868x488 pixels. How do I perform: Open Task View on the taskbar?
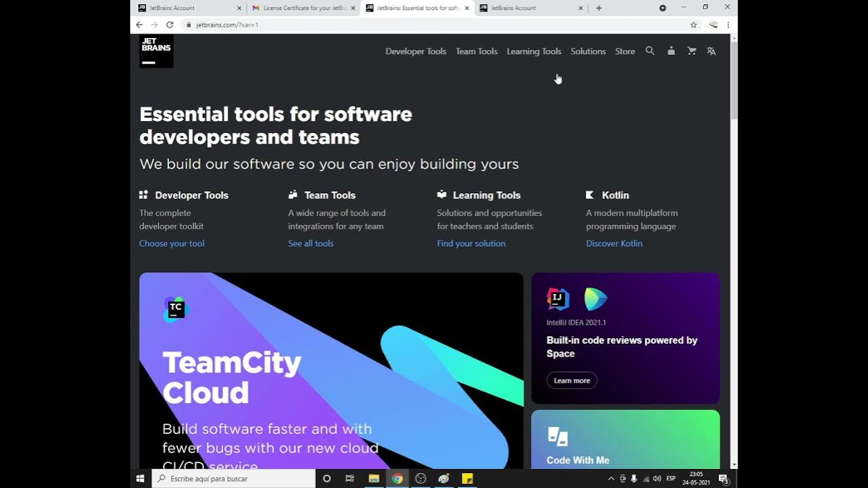pos(349,479)
